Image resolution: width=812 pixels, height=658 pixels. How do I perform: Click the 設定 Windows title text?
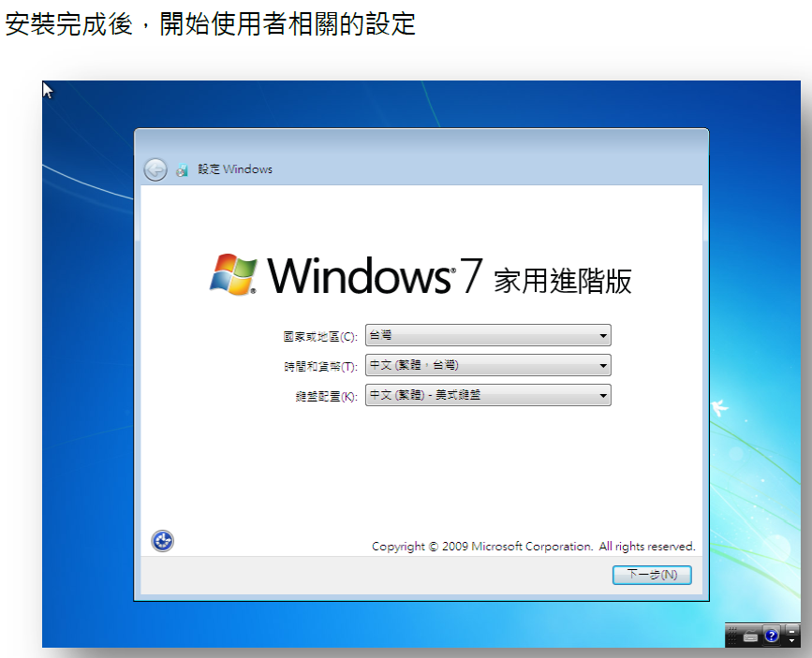(235, 169)
